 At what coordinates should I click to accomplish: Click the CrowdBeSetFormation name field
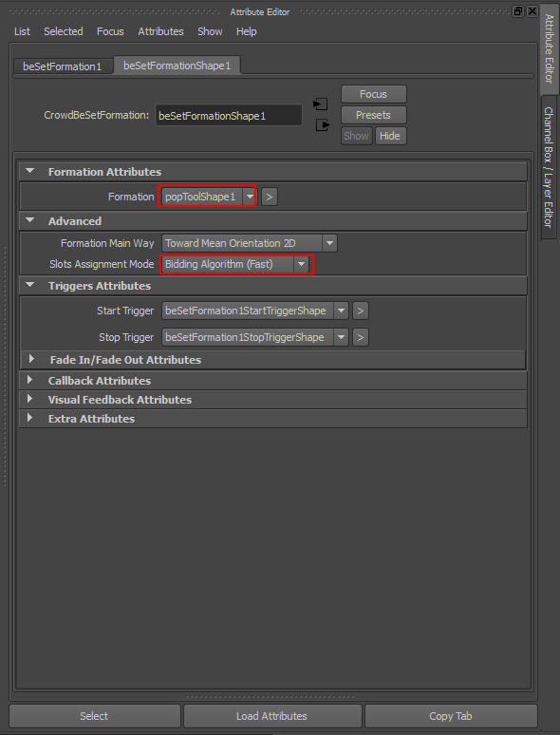tap(229, 115)
